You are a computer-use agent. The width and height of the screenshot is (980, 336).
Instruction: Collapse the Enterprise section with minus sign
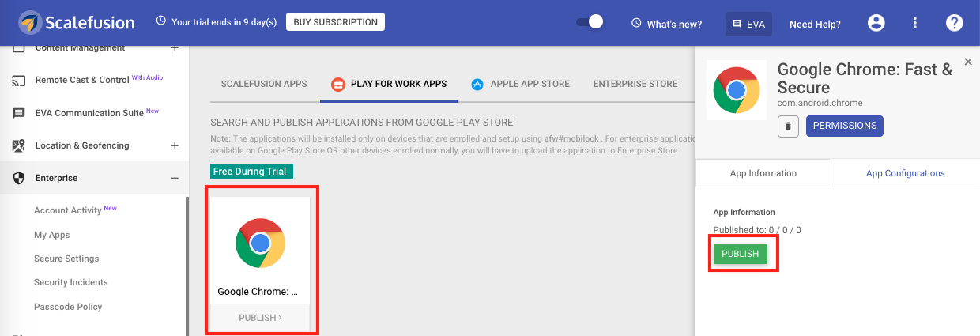pyautogui.click(x=175, y=178)
